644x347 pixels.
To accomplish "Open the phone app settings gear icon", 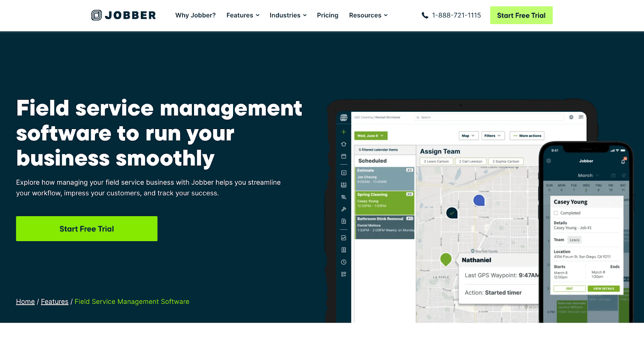I will click(549, 161).
